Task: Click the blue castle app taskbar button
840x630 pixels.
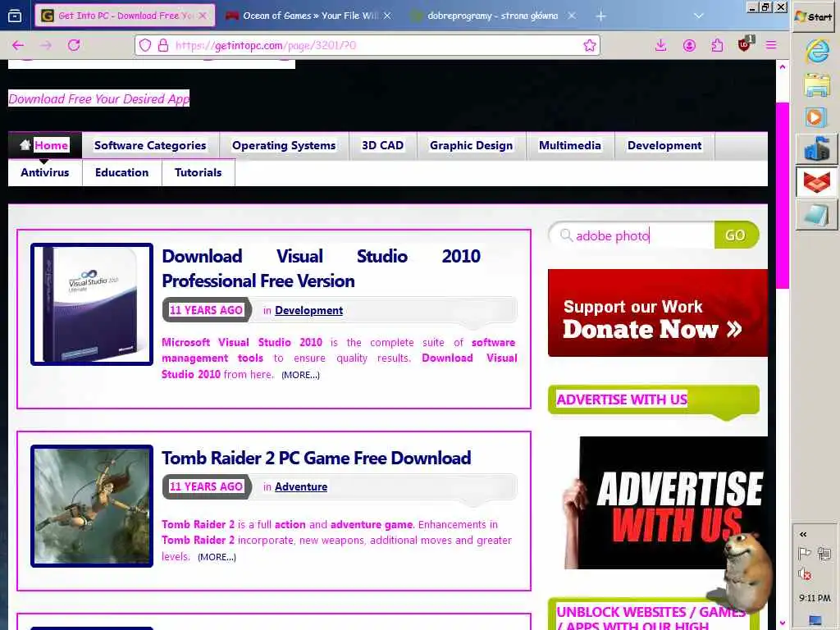Action: (816, 149)
